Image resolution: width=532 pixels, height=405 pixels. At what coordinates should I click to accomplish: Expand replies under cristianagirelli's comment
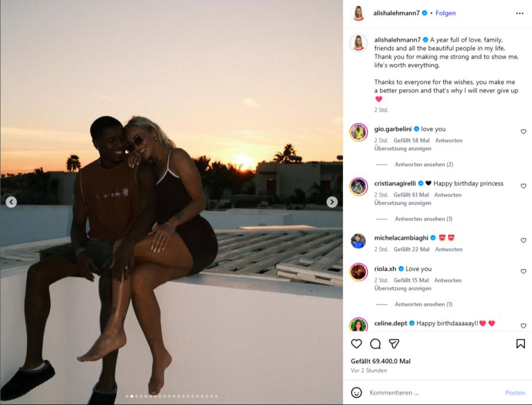[x=423, y=219]
